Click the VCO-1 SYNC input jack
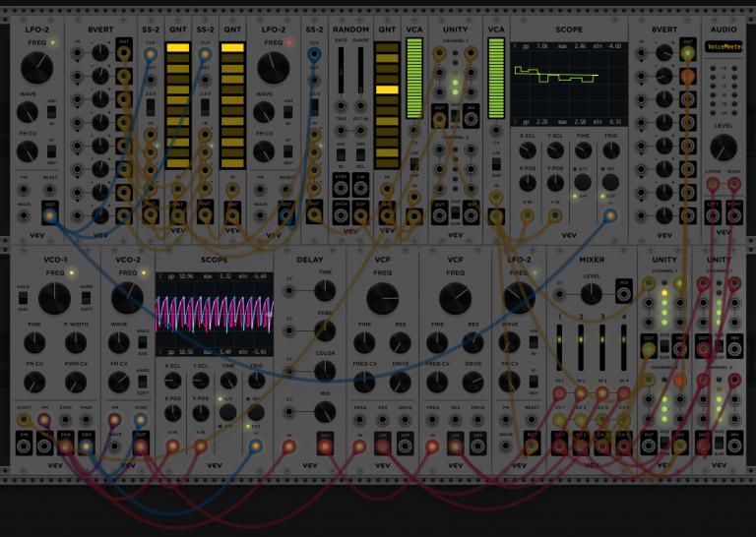Viewport: 756px width, 537px height. (x=66, y=420)
